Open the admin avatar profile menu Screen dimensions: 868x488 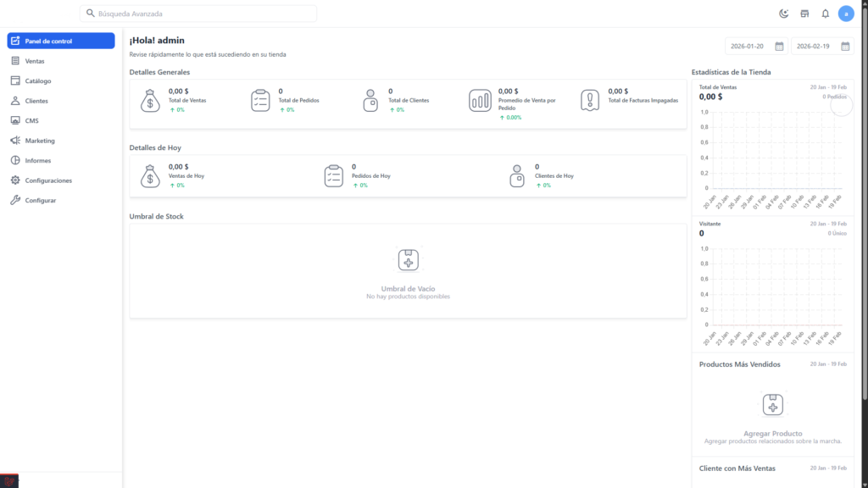tap(846, 14)
